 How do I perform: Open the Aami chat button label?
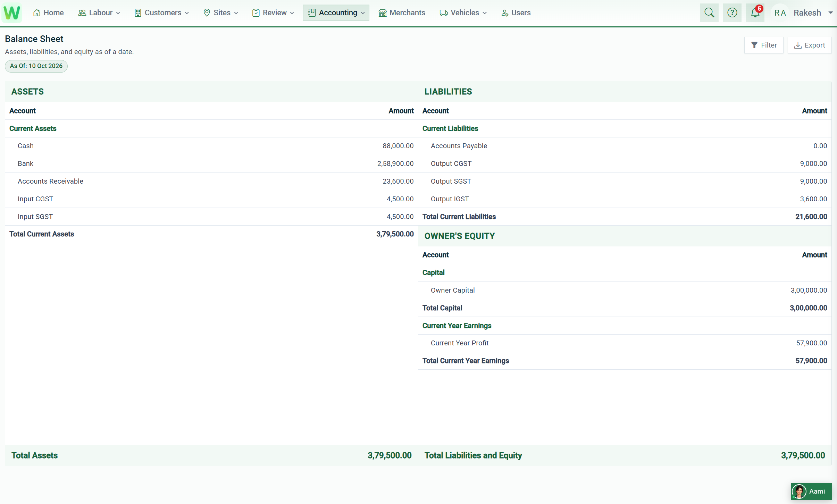click(x=817, y=491)
